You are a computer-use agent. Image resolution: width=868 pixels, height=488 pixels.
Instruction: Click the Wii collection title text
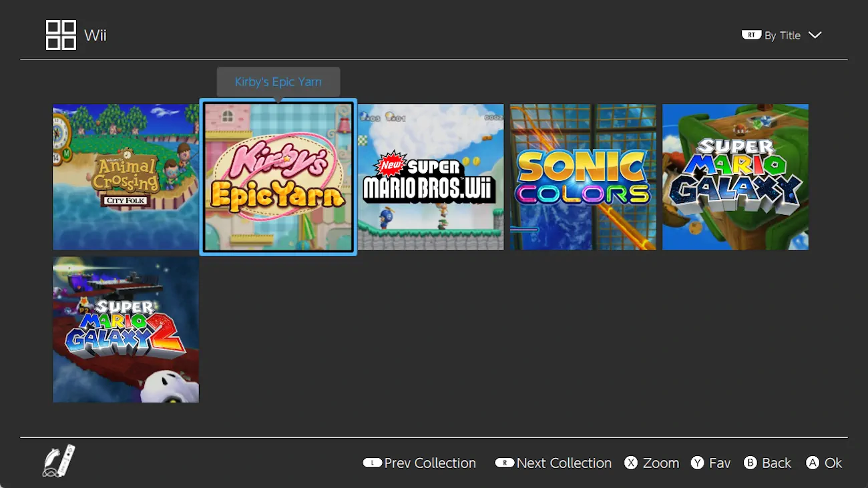coord(95,35)
